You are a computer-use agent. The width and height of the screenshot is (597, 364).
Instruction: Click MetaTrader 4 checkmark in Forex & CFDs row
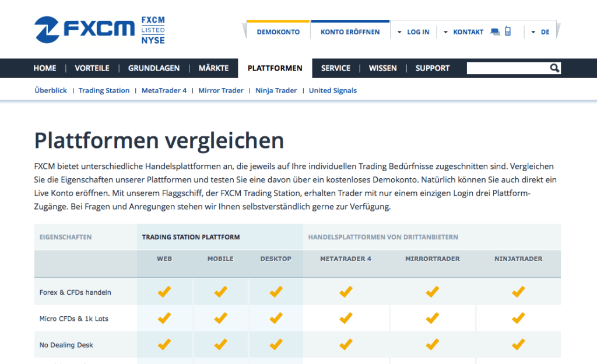click(x=346, y=292)
